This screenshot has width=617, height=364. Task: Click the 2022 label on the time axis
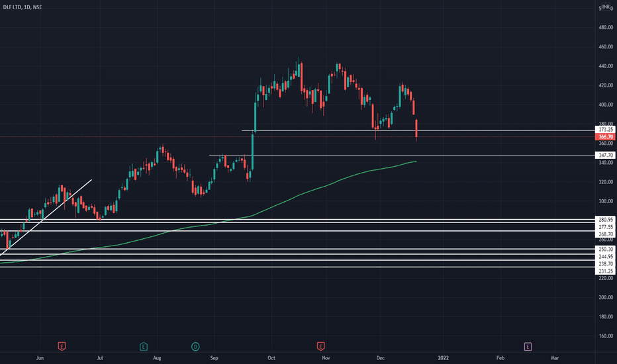[443, 358]
